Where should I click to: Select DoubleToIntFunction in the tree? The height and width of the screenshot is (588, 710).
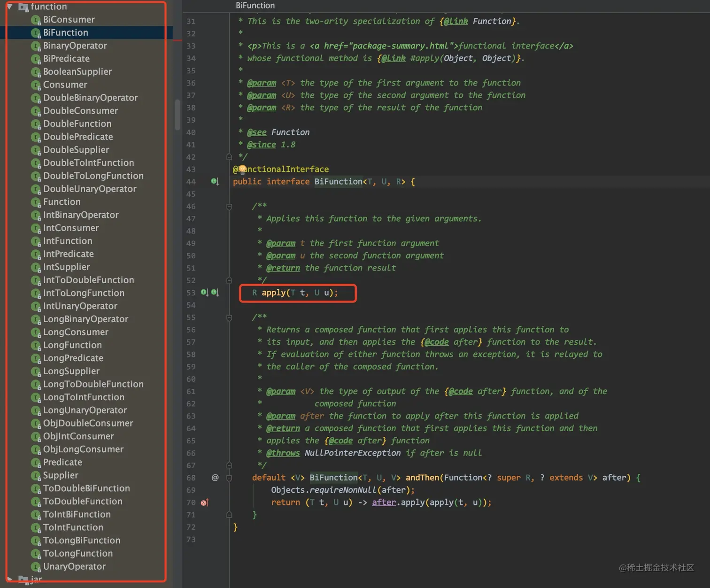89,163
